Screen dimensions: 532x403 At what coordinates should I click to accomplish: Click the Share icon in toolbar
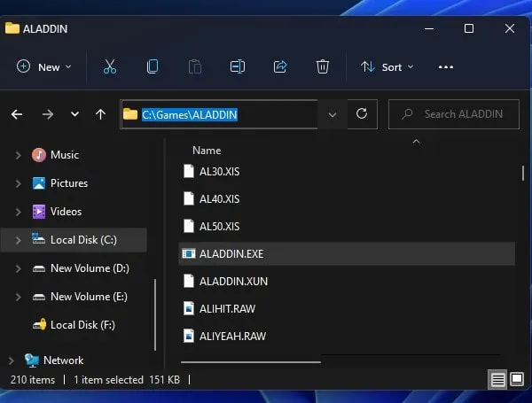point(280,66)
